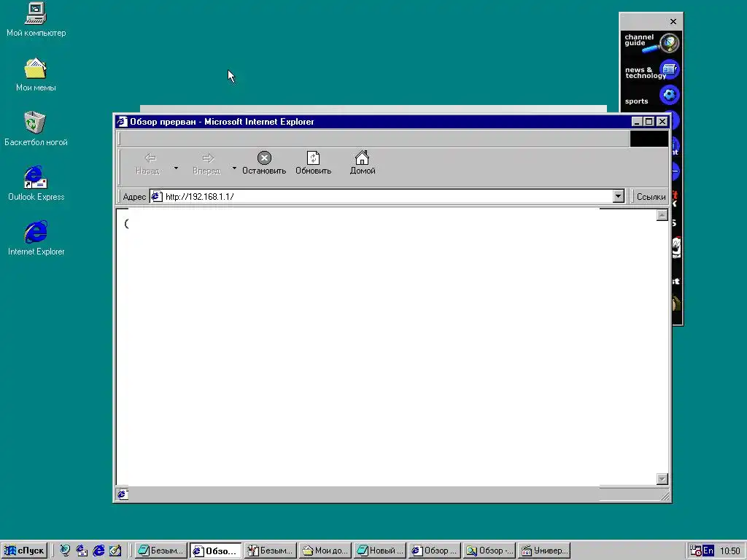This screenshot has height=560, width=747.
Task: Close the Channel Bar
Action: coord(673,21)
